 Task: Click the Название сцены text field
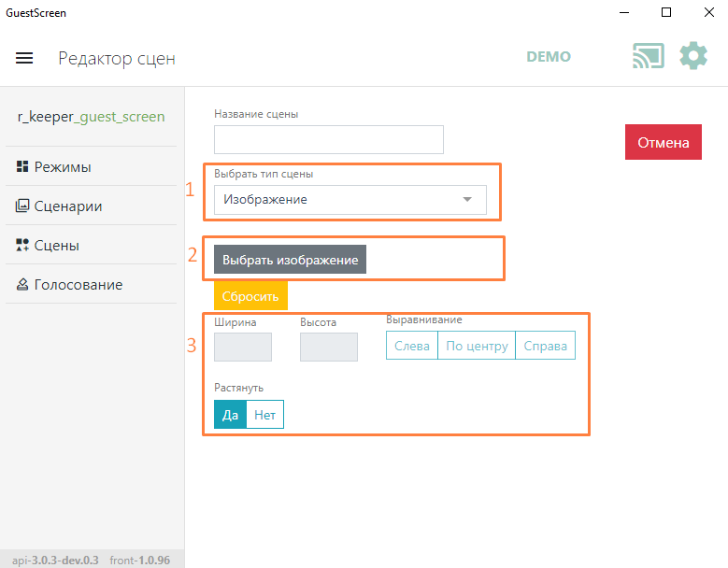click(328, 139)
